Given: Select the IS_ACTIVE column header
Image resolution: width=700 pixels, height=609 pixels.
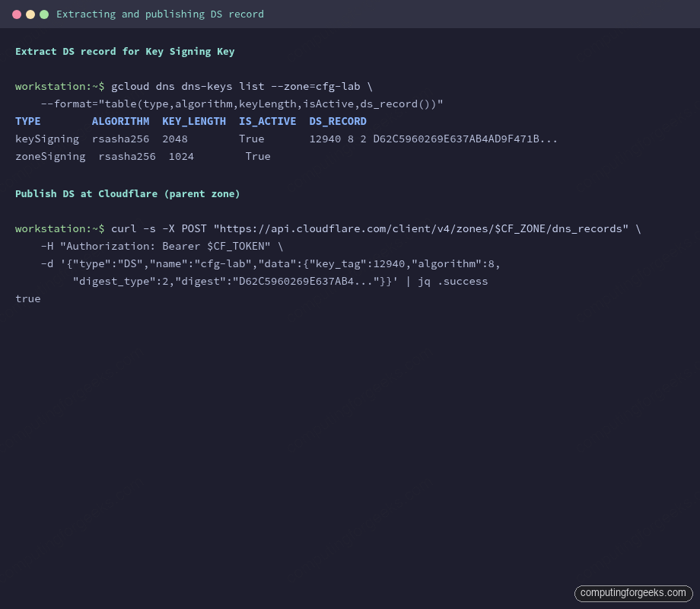Looking at the screenshot, I should point(267,121).
